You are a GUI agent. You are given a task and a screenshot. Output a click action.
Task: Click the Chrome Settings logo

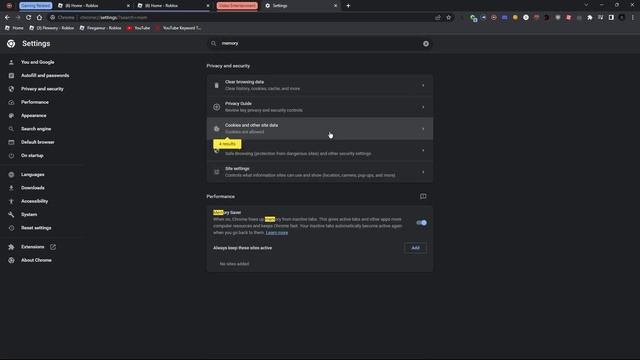[11, 44]
